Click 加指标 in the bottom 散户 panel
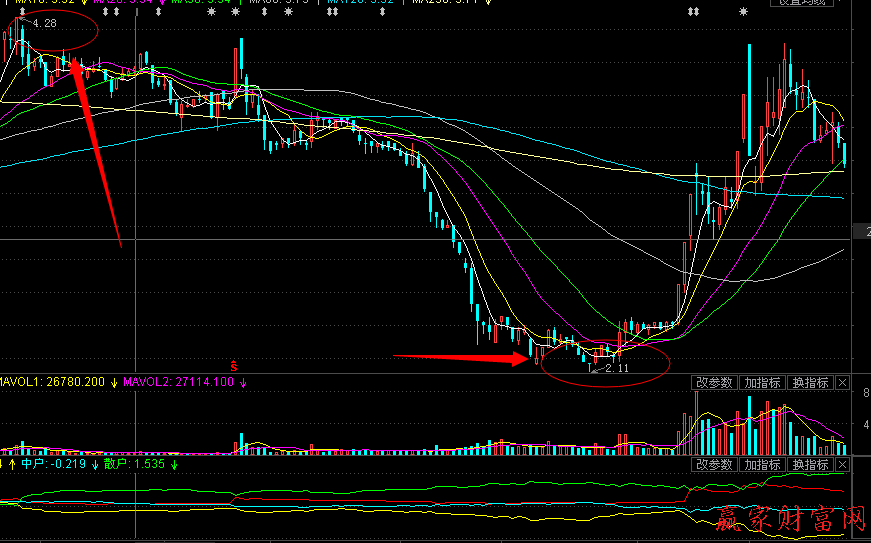Image resolution: width=871 pixels, height=543 pixels. (762, 465)
